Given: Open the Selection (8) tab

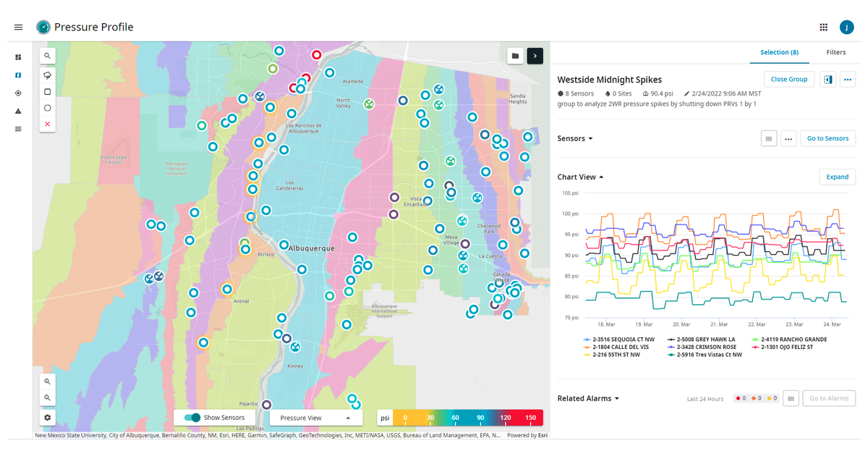Looking at the screenshot, I should coord(780,52).
